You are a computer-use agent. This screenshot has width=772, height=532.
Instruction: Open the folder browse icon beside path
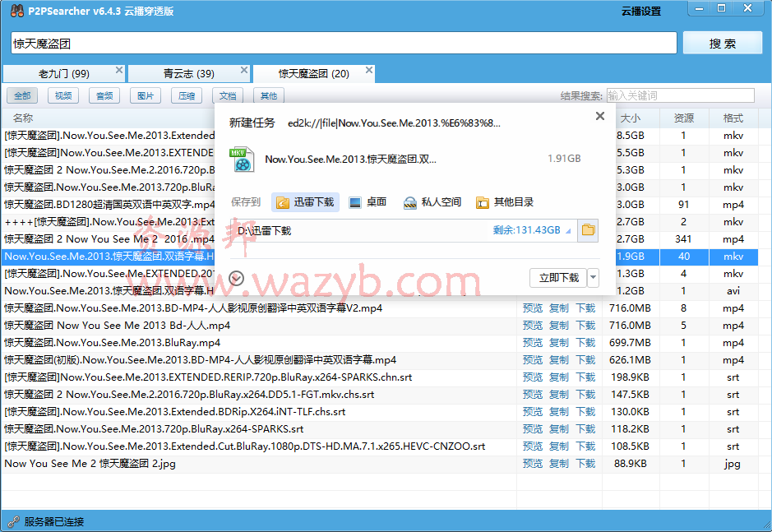(x=588, y=230)
